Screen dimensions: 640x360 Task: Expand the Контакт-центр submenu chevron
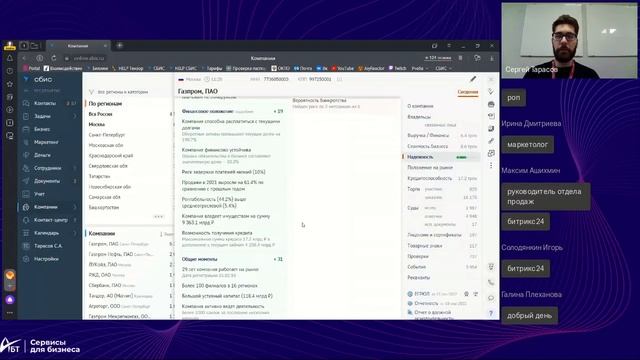(x=75, y=220)
